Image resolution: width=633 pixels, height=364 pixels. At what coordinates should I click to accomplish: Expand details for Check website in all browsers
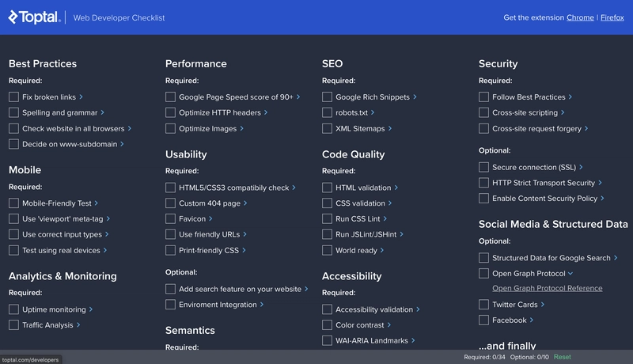[x=130, y=128]
